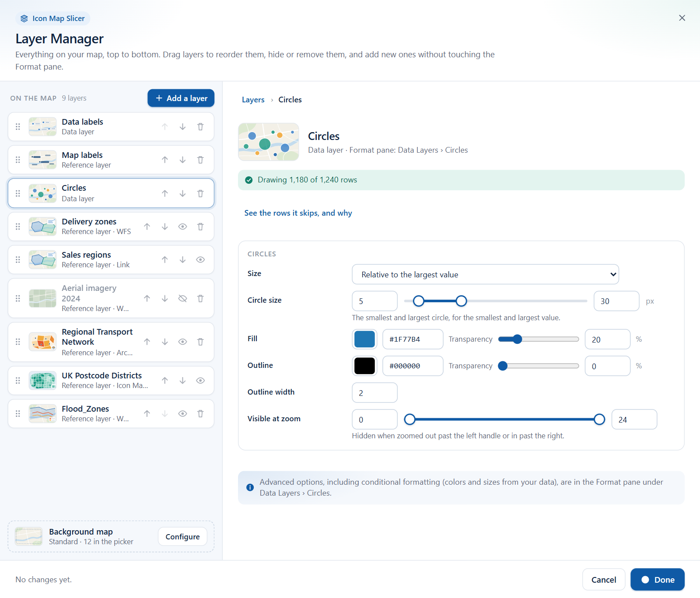This screenshot has height=598, width=700.
Task: Delete the Map labels layer
Action: 200,160
